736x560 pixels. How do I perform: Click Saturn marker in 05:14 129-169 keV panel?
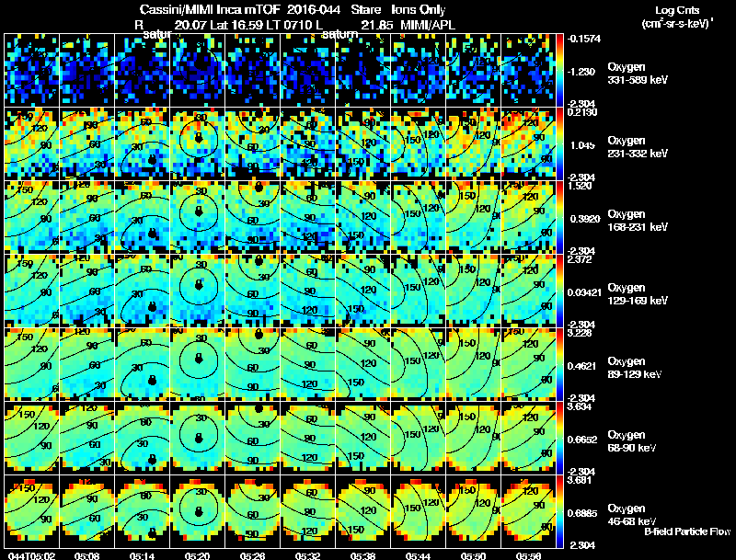152,307
